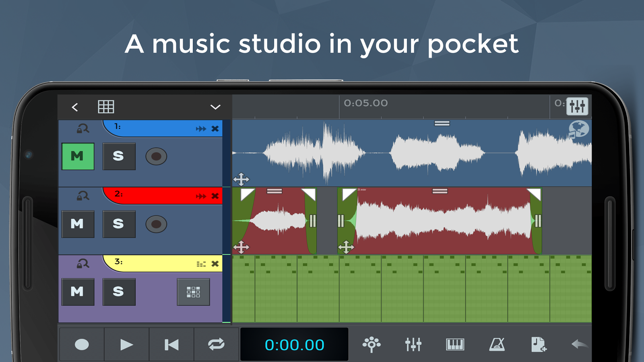The image size is (644, 362).
Task: Undo with the curved back arrow icon
Action: [x=580, y=344]
